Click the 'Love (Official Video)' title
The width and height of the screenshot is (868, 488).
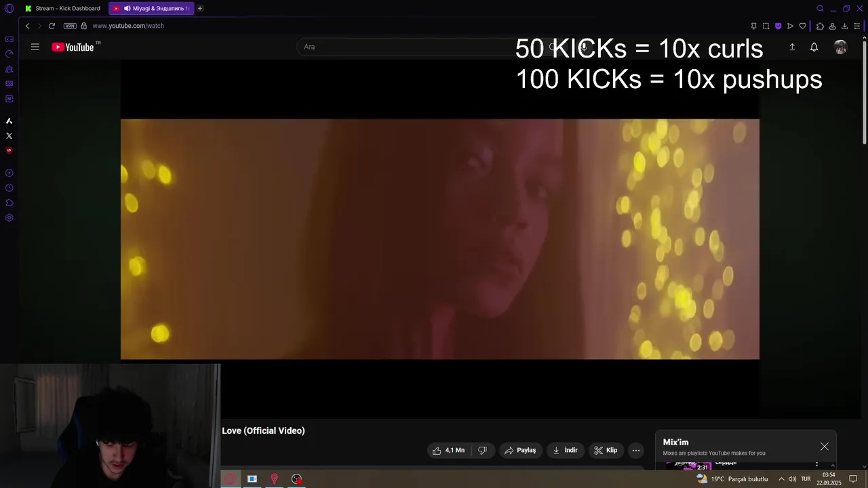pos(263,430)
